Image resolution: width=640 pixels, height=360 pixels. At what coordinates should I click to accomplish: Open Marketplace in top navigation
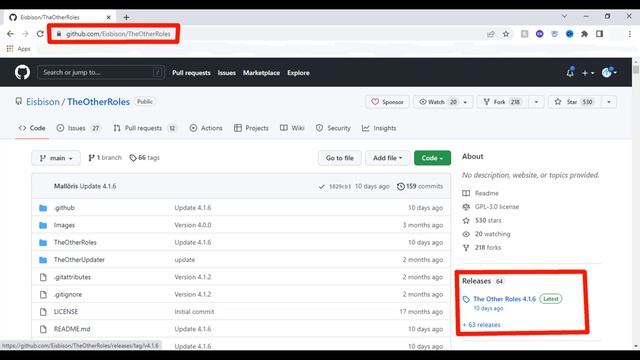261,73
